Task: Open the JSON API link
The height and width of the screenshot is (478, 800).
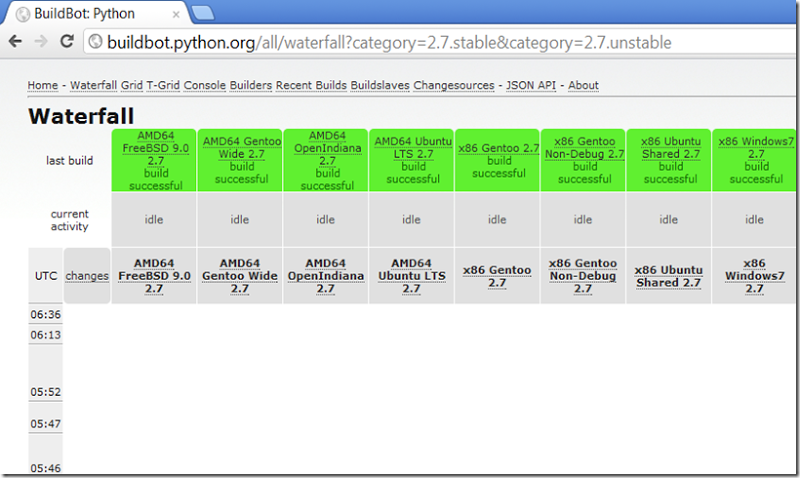Action: coord(531,85)
